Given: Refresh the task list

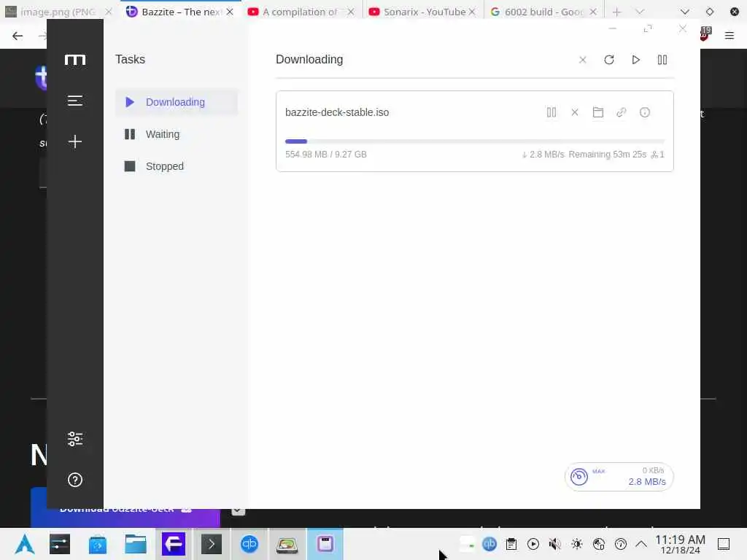Looking at the screenshot, I should (x=609, y=60).
